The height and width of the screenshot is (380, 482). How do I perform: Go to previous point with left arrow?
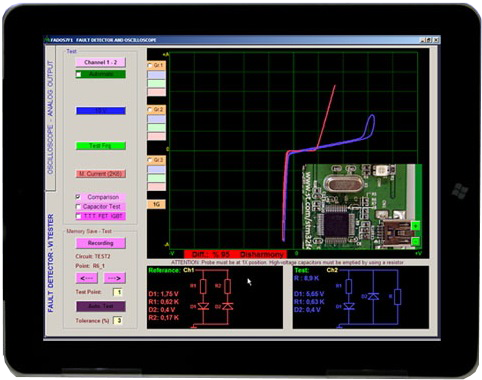pos(87,278)
